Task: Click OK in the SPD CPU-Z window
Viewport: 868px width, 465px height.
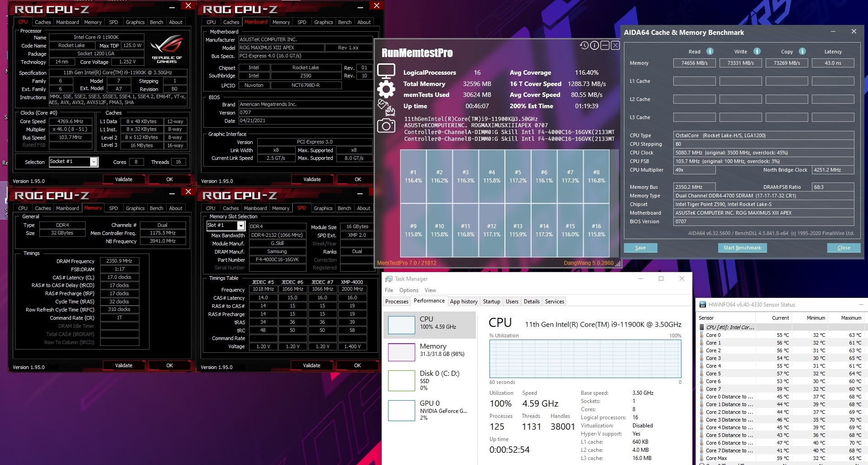Action: (357, 365)
